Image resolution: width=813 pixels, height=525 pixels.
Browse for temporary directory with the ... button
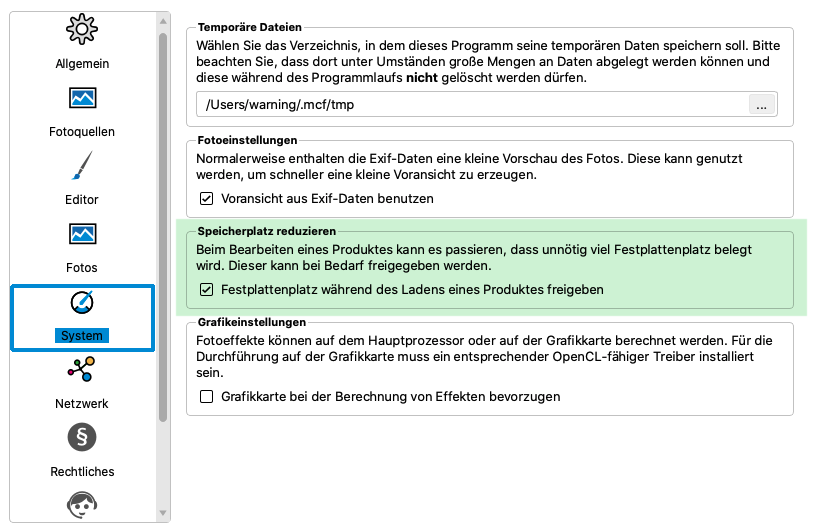761,104
